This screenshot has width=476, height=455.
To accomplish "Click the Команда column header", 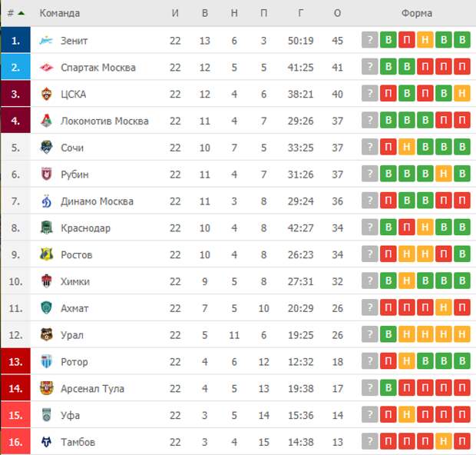I will (60, 13).
